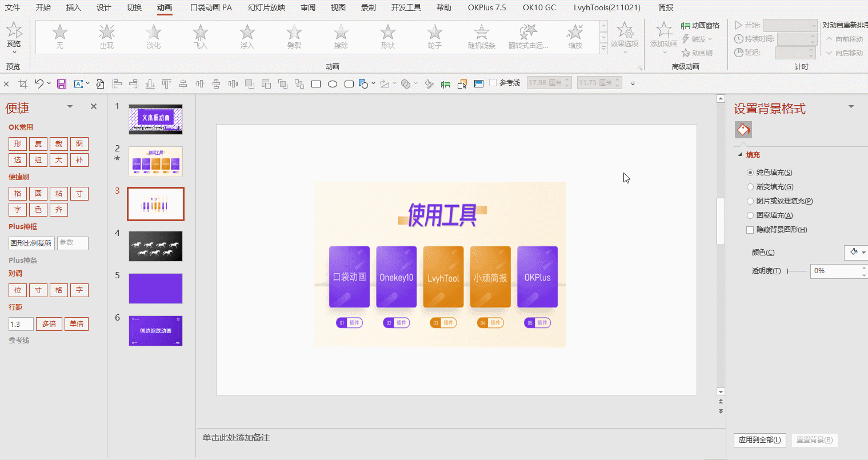
Task: Click the 单倍 line spacing button
Action: pyautogui.click(x=77, y=324)
